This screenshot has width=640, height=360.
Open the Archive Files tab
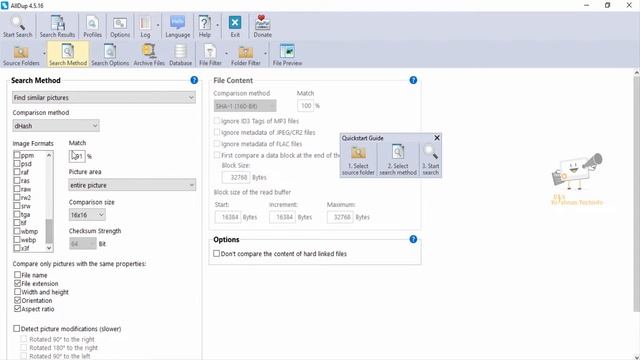point(149,55)
